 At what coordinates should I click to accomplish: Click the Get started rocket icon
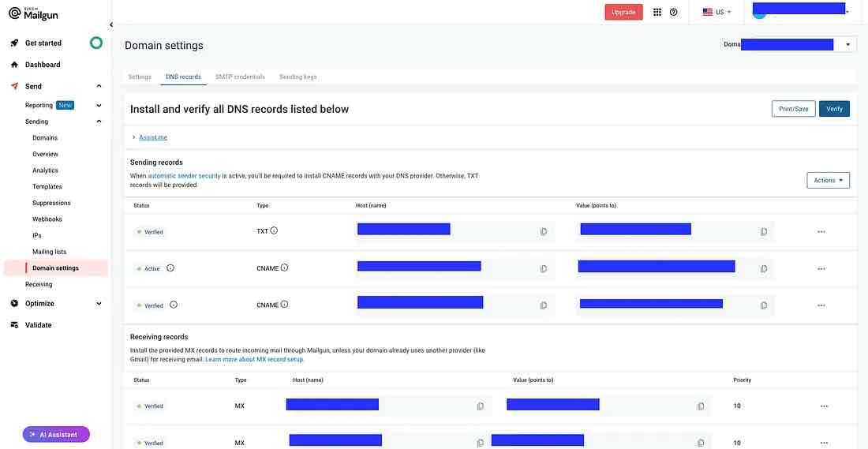point(15,43)
